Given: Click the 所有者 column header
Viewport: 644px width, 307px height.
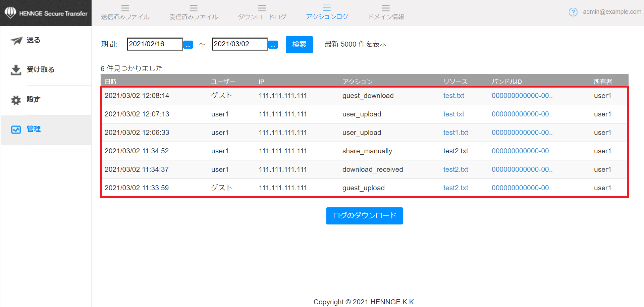Looking at the screenshot, I should pos(603,82).
